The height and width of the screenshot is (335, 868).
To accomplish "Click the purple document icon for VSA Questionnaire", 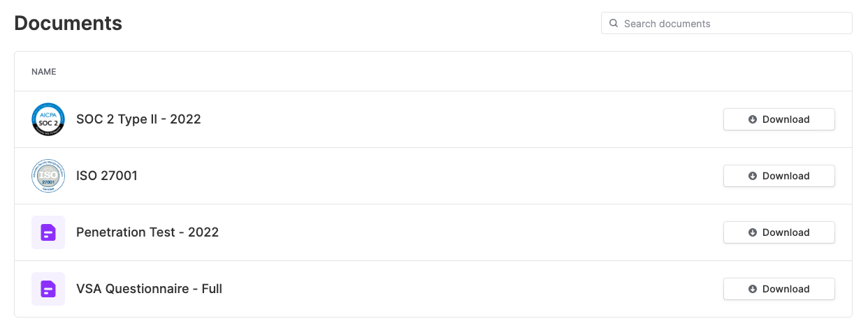I will 48,289.
